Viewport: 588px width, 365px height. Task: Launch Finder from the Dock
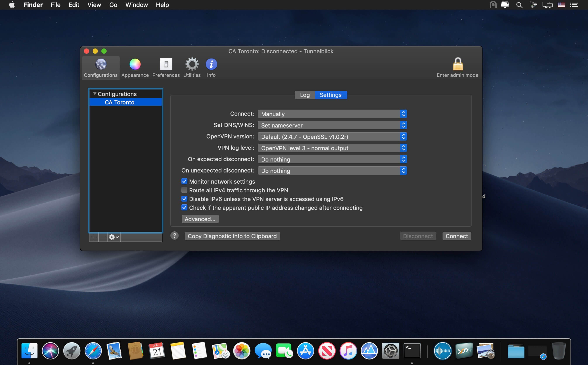pyautogui.click(x=29, y=351)
